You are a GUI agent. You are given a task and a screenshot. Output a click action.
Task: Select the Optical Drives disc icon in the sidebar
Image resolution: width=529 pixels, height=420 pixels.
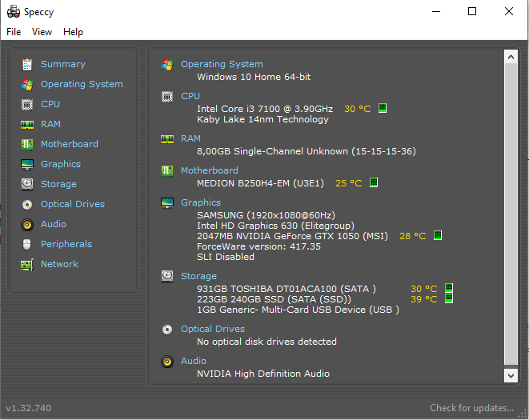27,204
